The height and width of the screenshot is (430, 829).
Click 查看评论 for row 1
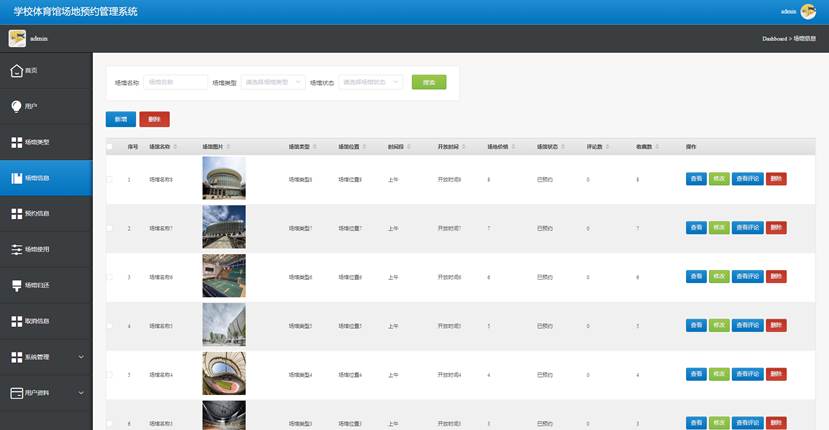(x=748, y=179)
